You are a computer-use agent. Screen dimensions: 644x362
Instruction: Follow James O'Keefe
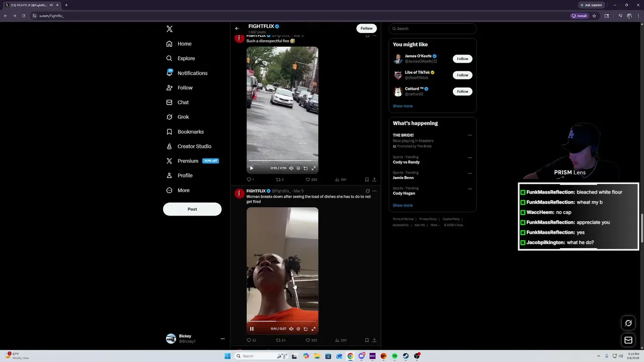(462, 59)
